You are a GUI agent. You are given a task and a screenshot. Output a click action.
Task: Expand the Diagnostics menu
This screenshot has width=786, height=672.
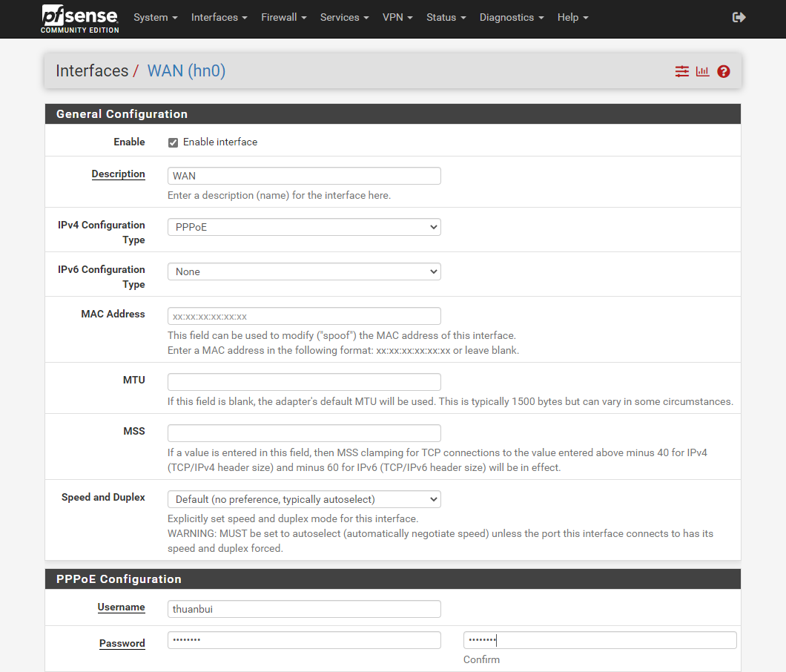[x=511, y=17]
